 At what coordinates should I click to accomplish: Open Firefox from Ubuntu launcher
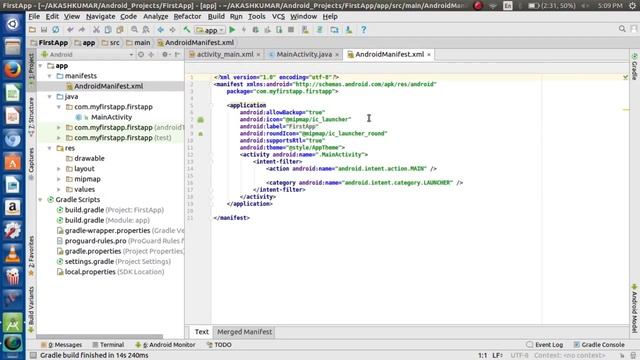coord(12,70)
